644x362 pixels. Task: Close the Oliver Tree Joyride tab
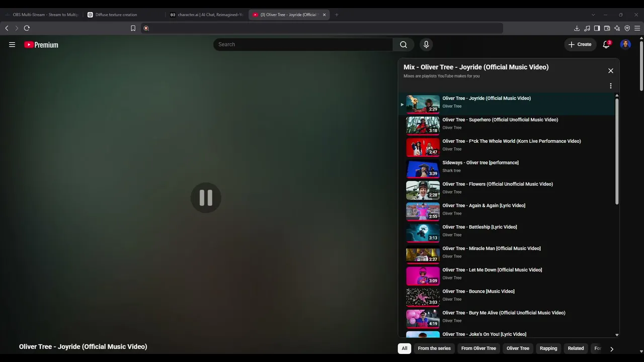325,15
